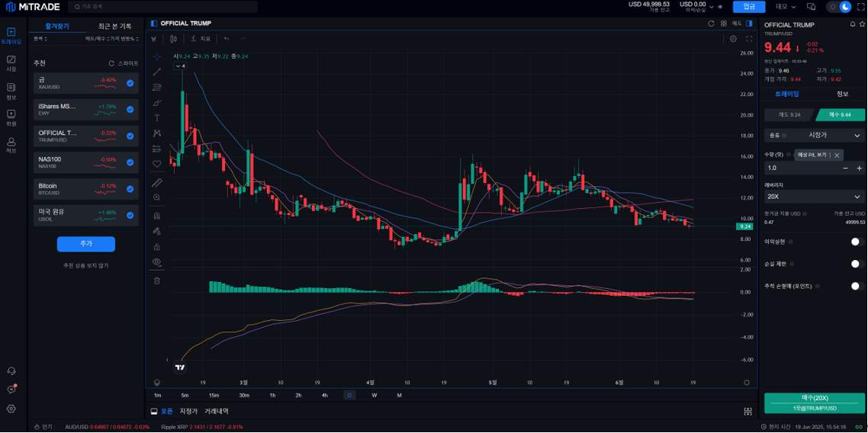Select the 1h timeframe

(272, 396)
